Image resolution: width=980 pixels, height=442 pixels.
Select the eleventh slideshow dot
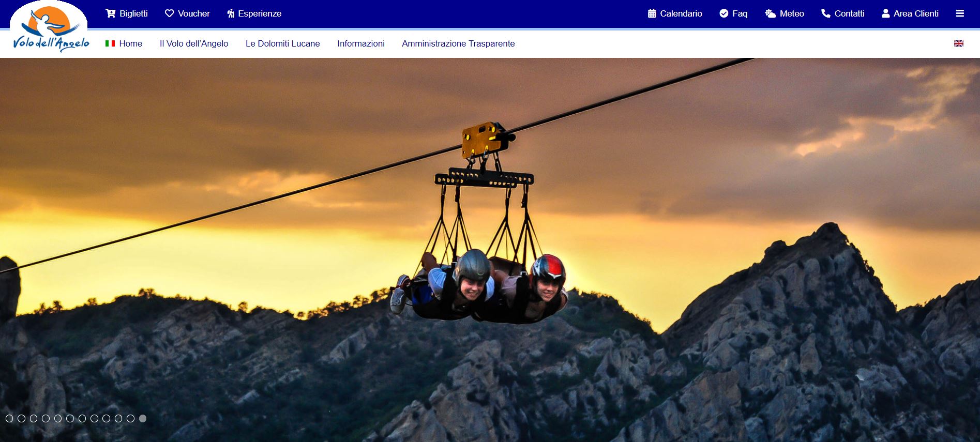tap(130, 418)
